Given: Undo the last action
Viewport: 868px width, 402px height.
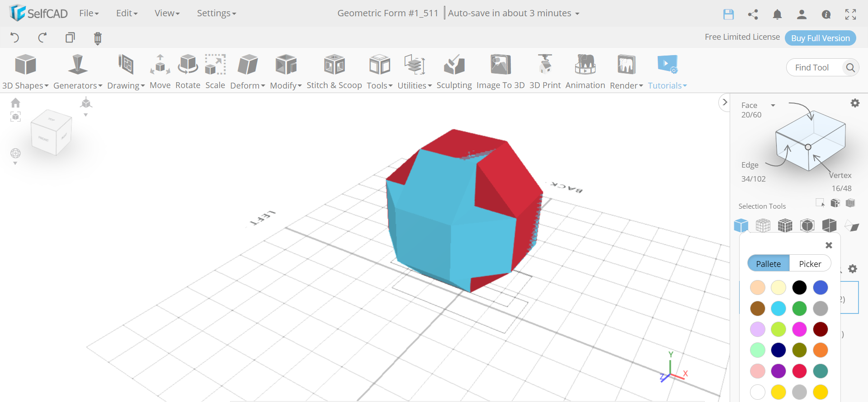Looking at the screenshot, I should pos(15,37).
